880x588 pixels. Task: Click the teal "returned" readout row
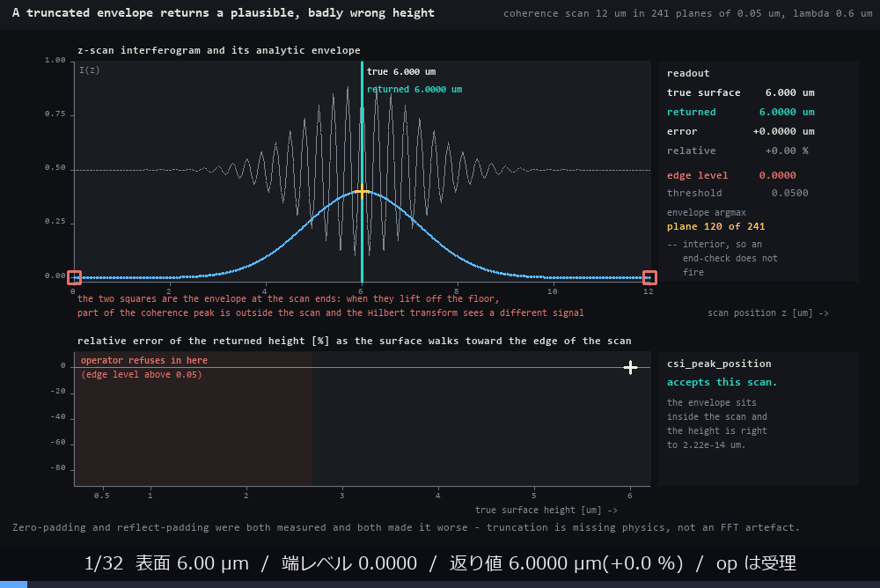741,112
